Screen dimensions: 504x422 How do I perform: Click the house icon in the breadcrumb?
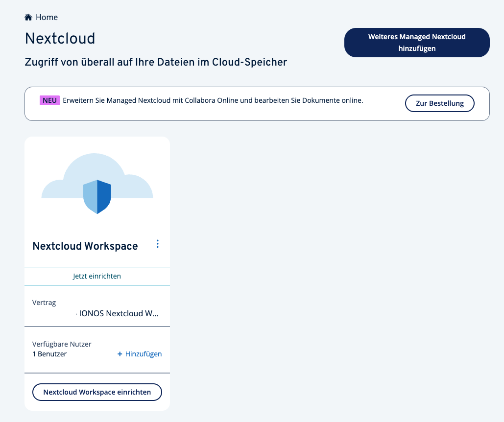[x=28, y=18]
